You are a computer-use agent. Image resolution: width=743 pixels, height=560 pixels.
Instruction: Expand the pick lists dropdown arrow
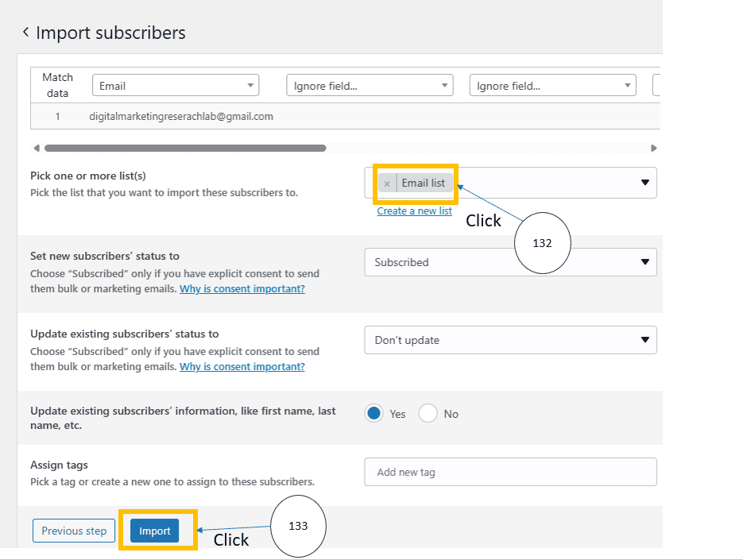tap(645, 183)
